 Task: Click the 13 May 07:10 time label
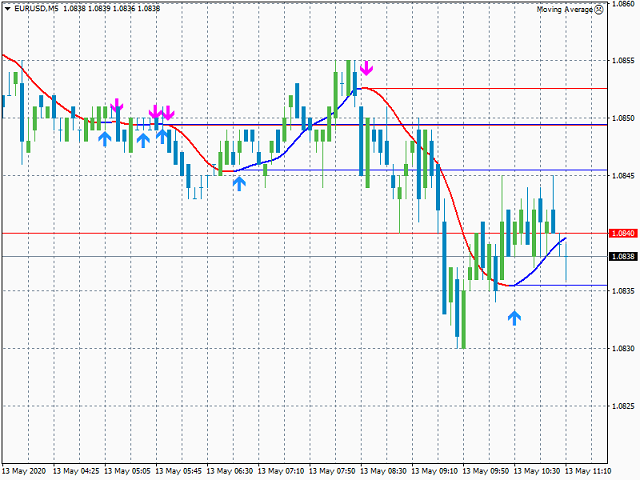click(x=281, y=471)
